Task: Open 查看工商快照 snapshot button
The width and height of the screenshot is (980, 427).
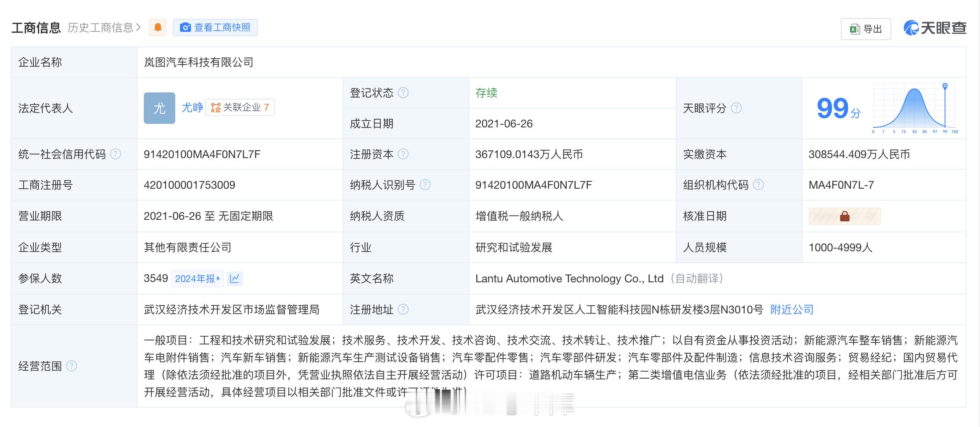Action: coord(215,28)
